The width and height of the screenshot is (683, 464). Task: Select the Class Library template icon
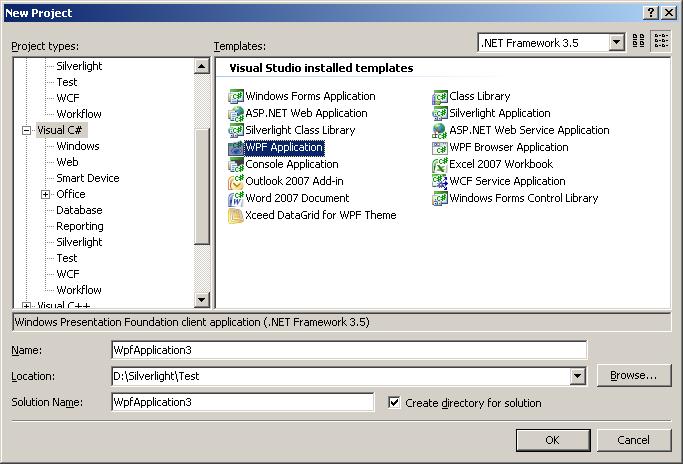pyautogui.click(x=440, y=96)
